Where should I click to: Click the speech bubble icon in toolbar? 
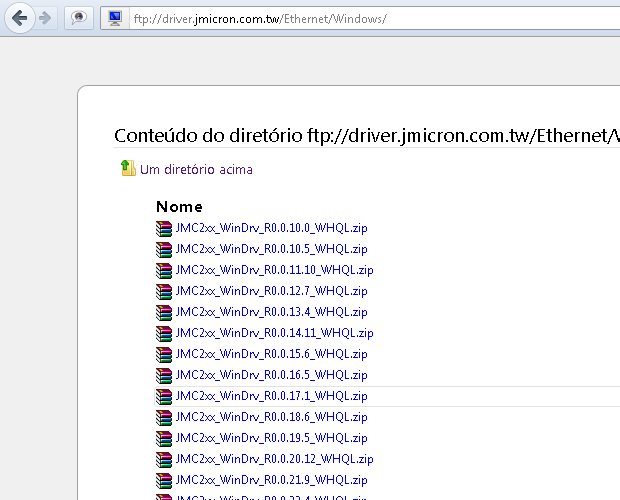pos(80,18)
